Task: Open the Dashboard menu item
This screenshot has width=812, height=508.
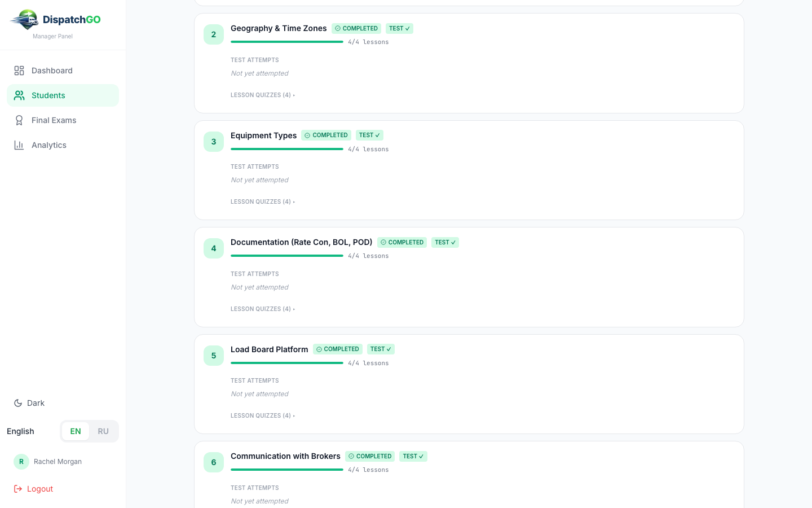Action: point(63,71)
